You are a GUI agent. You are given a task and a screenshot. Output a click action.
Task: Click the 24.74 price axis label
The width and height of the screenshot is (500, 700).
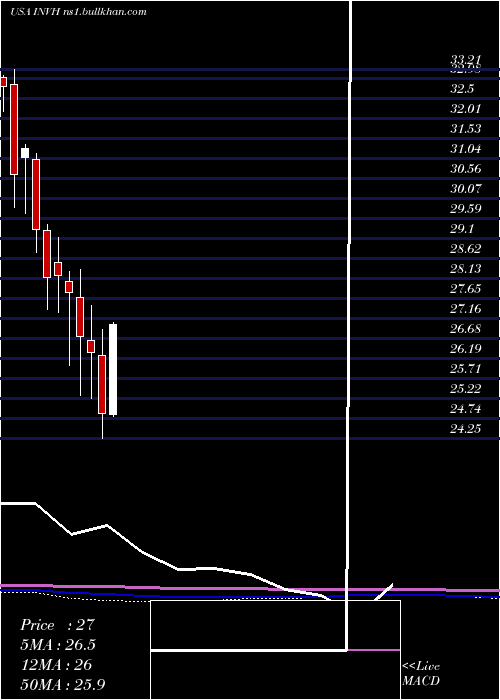[x=466, y=409]
